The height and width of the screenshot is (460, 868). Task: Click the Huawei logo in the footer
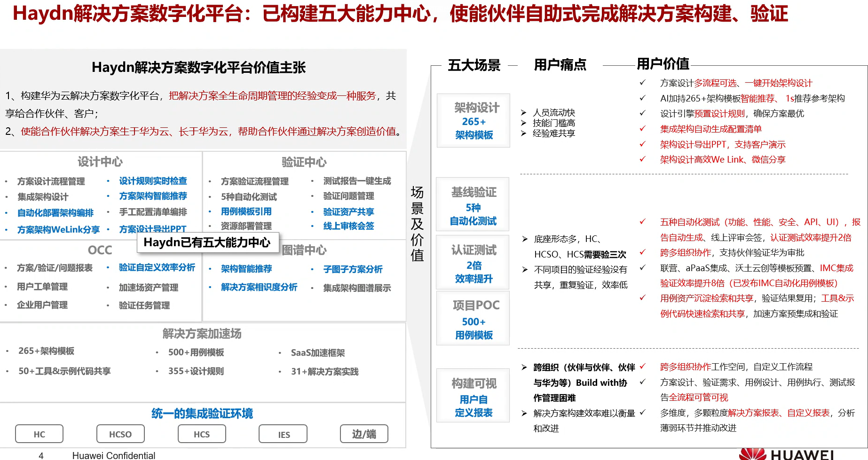click(x=786, y=454)
